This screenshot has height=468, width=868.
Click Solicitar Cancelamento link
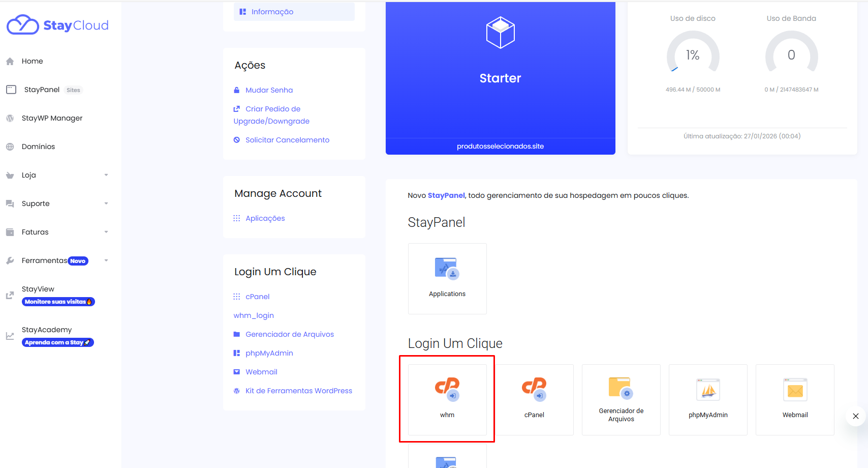pos(287,140)
